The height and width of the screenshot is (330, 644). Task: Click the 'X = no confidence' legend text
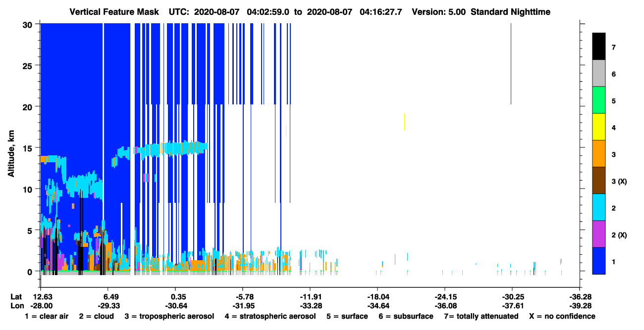coord(562,316)
